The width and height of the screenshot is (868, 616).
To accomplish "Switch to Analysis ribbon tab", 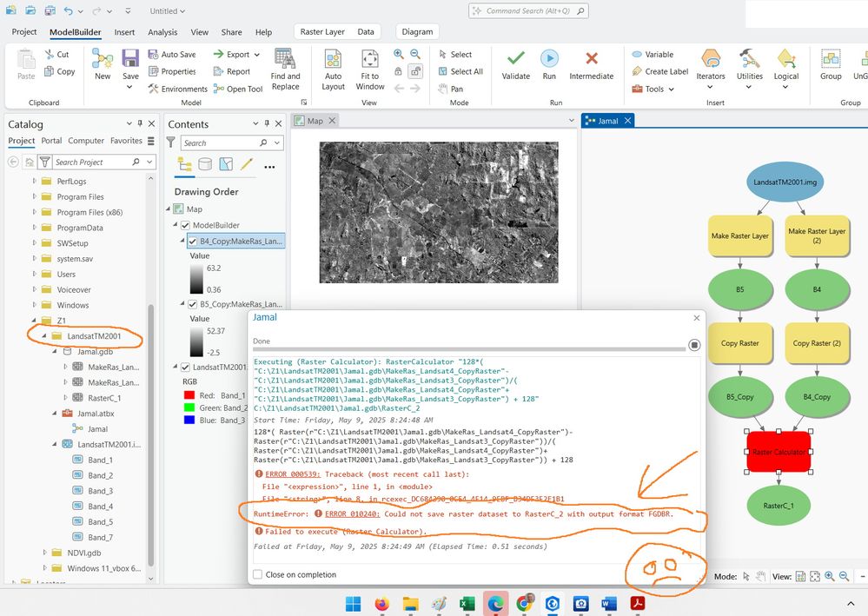I will click(x=162, y=32).
